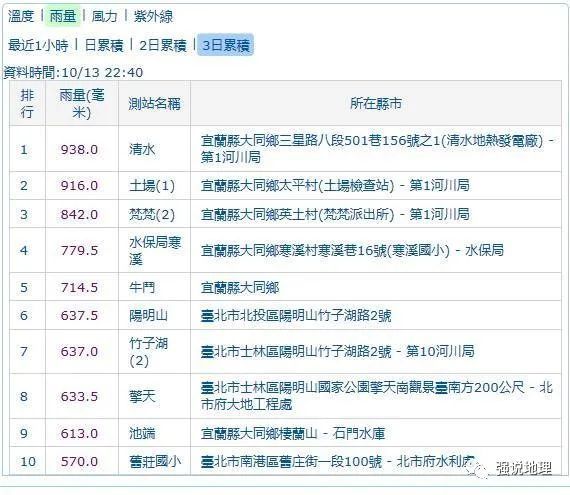Select the 日累積 option

tap(104, 45)
